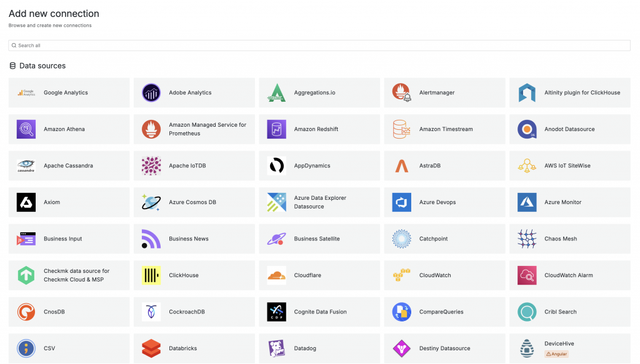
Task: Select the AppDynamics icon
Action: pyautogui.click(x=276, y=165)
